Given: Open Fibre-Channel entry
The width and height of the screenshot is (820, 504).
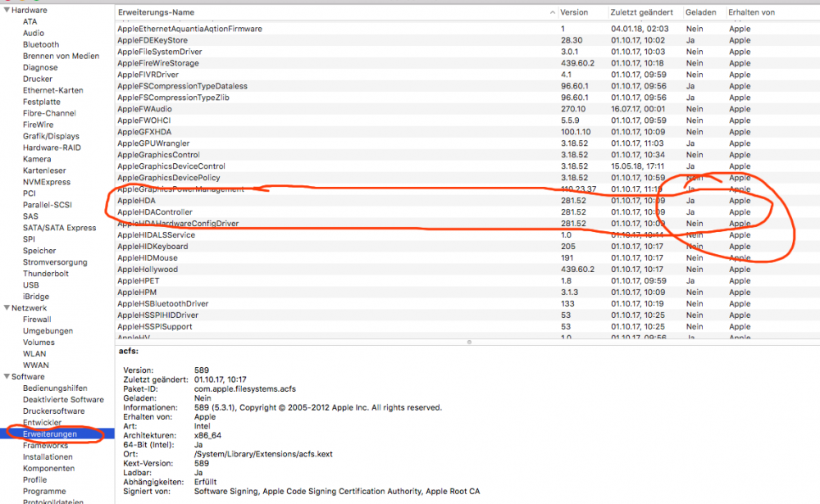Looking at the screenshot, I should coord(49,113).
